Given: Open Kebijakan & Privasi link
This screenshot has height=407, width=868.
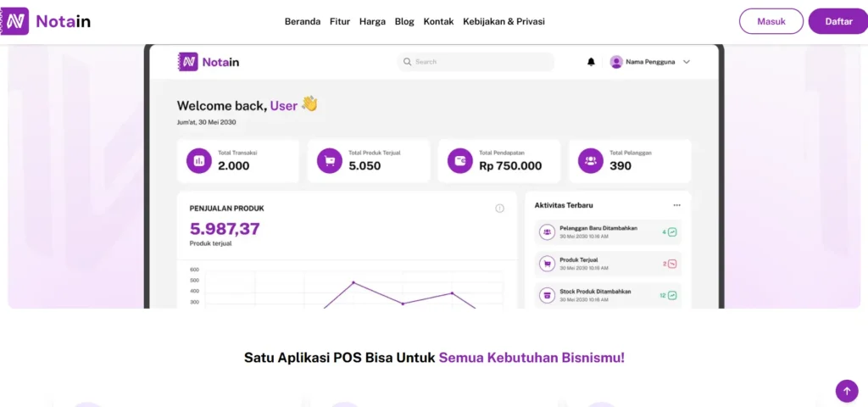Looking at the screenshot, I should (x=504, y=21).
